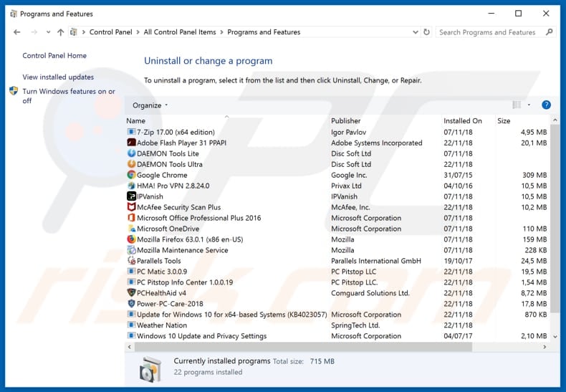Open the Organize dropdown menu

(x=150, y=105)
